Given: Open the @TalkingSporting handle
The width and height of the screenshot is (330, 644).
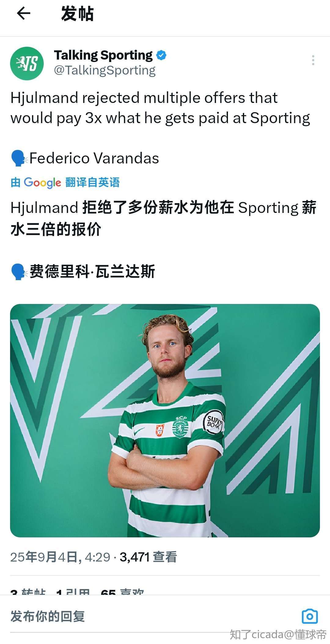Looking at the screenshot, I should [105, 71].
